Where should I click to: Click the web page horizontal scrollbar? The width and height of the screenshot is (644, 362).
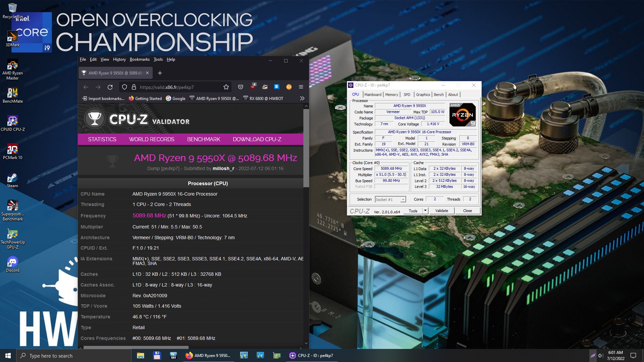point(136,347)
